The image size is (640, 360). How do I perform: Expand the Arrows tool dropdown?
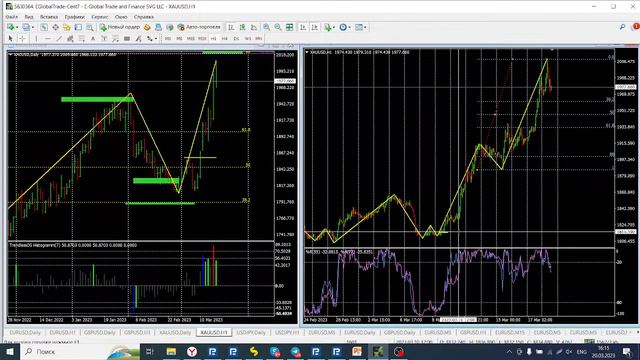point(156,39)
